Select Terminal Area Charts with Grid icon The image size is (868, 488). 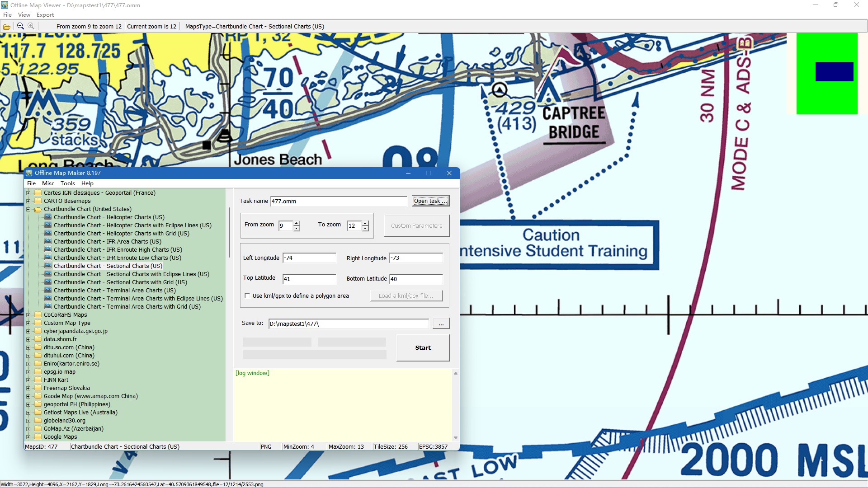(48, 306)
